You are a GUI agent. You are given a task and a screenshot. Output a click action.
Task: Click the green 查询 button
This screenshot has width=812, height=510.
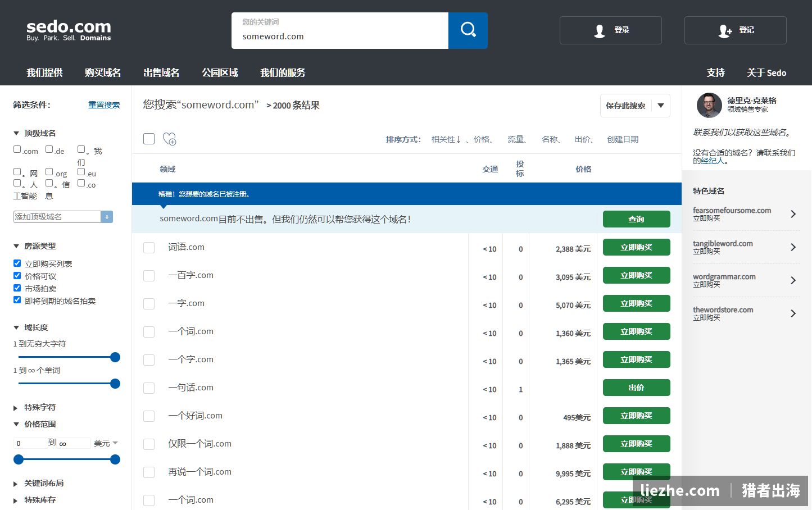(x=636, y=219)
